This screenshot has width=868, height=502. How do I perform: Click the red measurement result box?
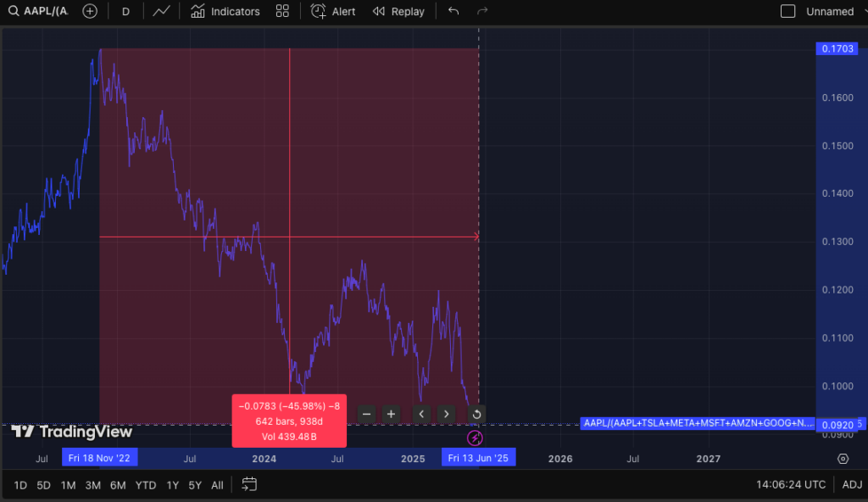pos(289,421)
